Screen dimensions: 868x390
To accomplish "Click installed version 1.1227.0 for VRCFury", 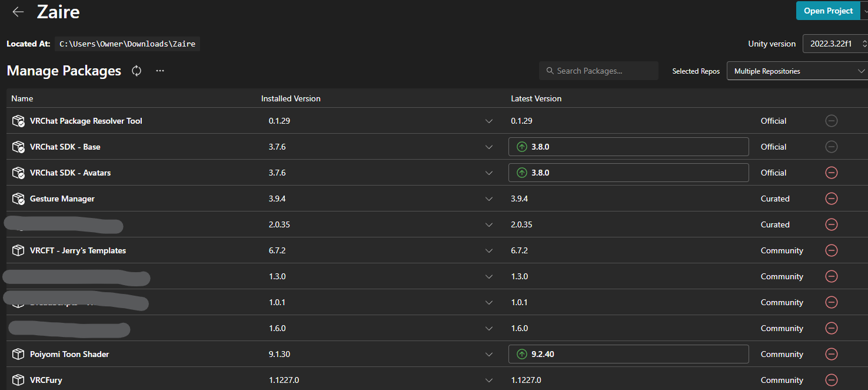I will (x=284, y=380).
